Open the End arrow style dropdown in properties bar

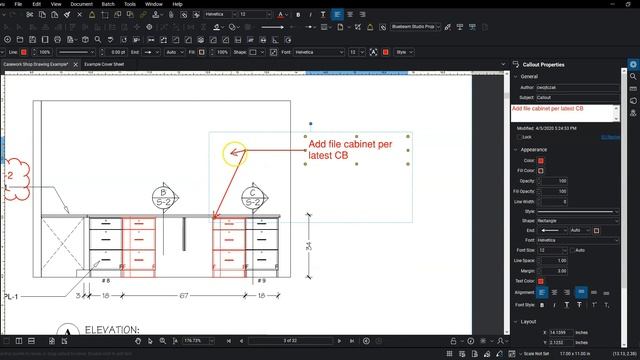pyautogui.click(x=152, y=52)
